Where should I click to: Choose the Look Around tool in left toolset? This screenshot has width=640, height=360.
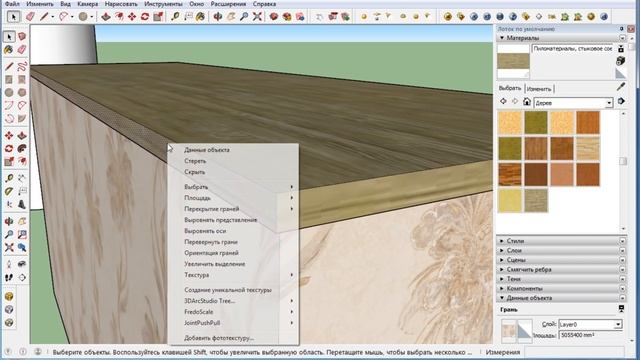pos(22,264)
